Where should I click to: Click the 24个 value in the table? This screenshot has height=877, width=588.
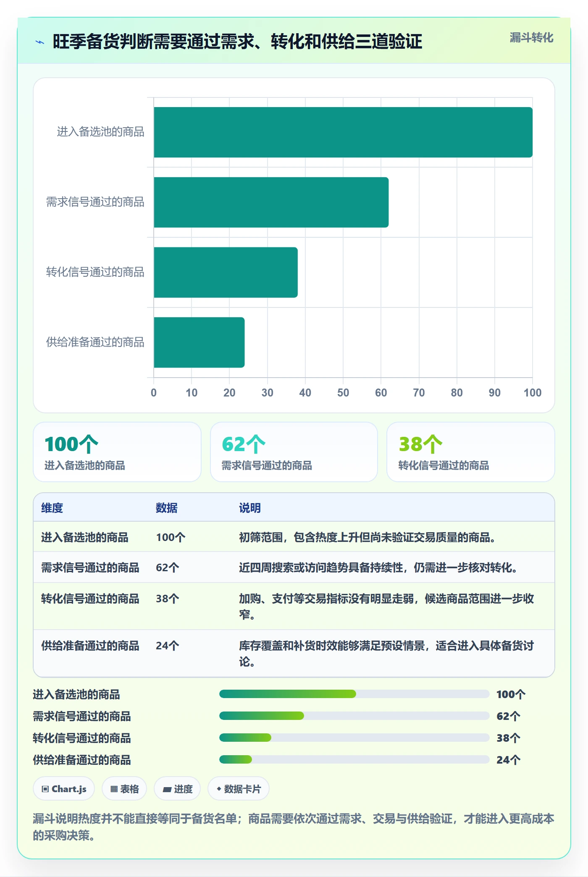pos(168,646)
